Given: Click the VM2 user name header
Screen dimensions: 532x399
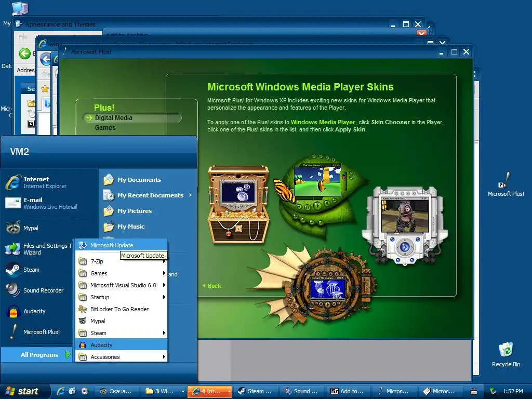Looking at the screenshot, I should coord(19,151).
